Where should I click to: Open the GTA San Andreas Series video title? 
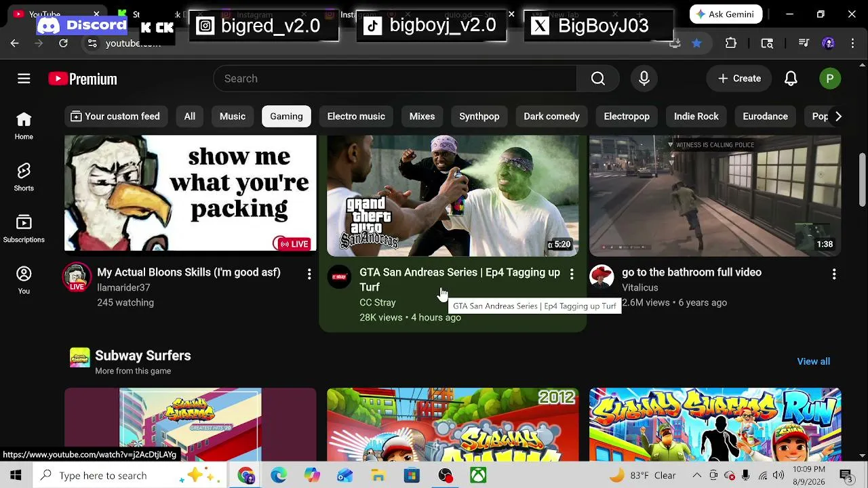click(x=460, y=279)
